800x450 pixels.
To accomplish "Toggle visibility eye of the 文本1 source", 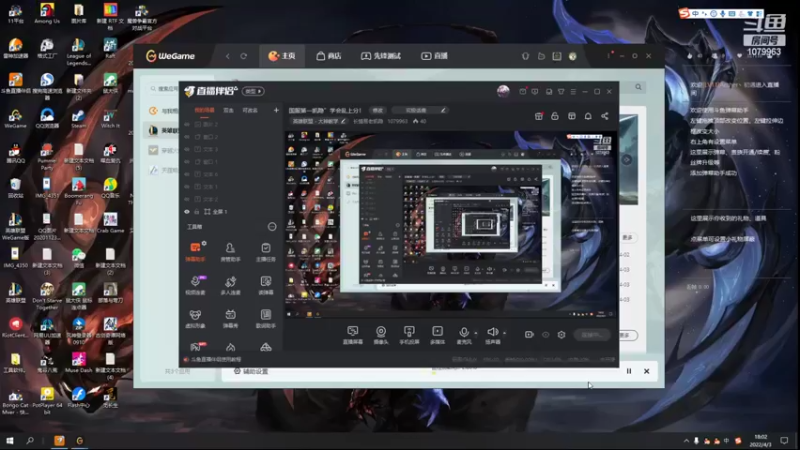I will click(x=187, y=187).
